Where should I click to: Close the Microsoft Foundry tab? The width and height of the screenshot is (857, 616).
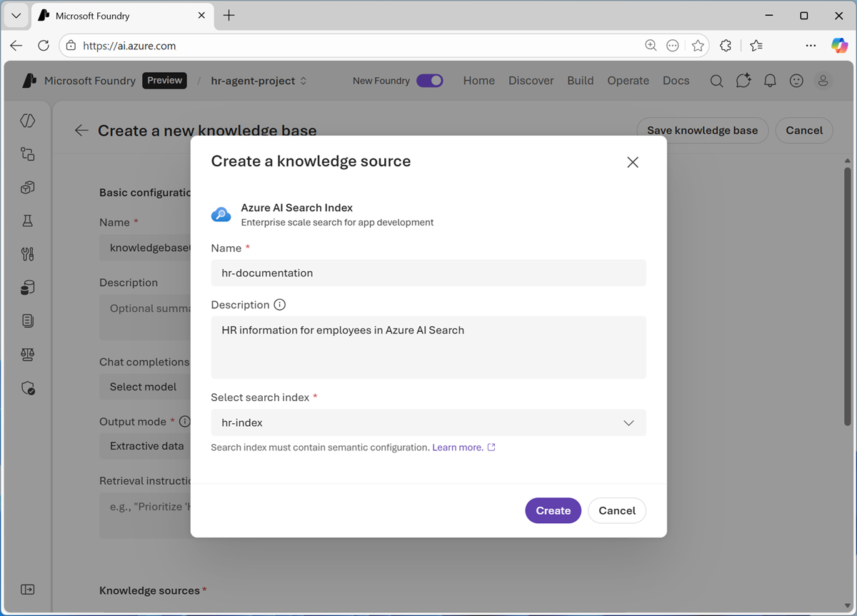click(x=201, y=16)
